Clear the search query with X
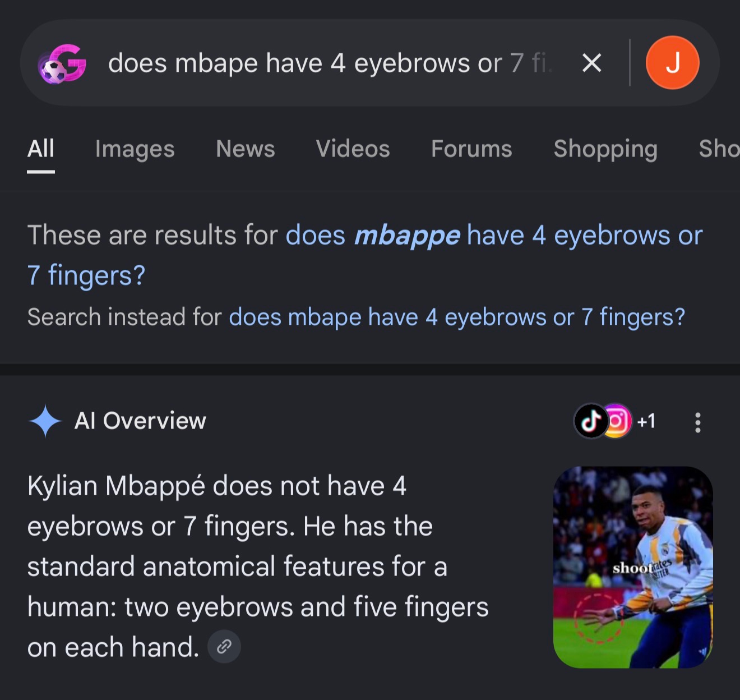The height and width of the screenshot is (700, 740). tap(591, 63)
